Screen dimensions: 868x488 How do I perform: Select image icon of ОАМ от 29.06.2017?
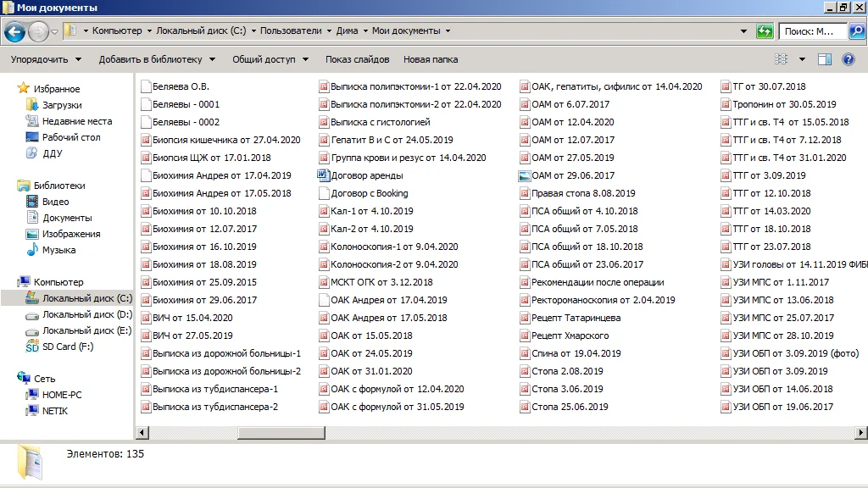[x=524, y=176]
